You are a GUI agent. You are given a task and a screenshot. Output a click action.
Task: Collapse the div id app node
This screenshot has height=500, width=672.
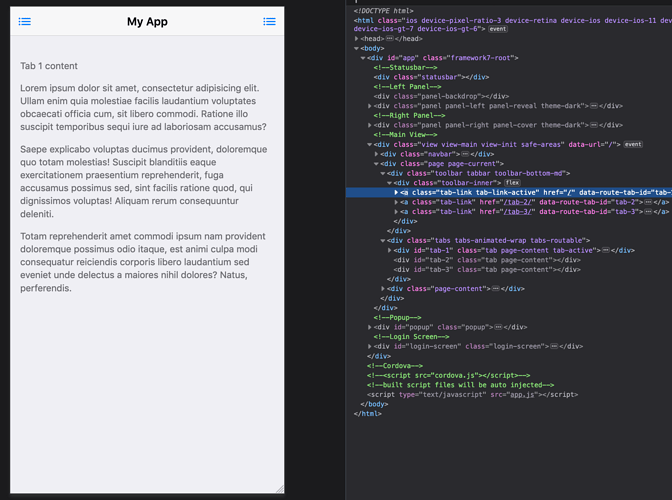coord(363,58)
